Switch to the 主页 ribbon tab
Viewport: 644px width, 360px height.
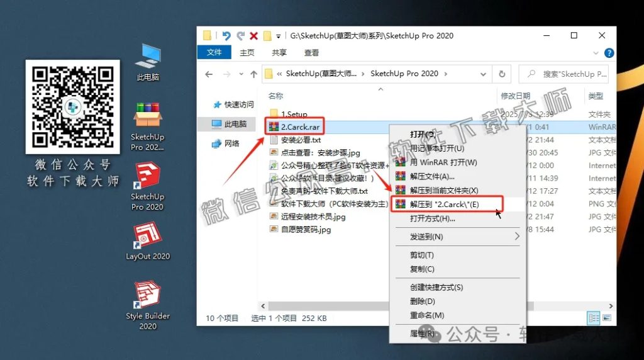(x=247, y=53)
